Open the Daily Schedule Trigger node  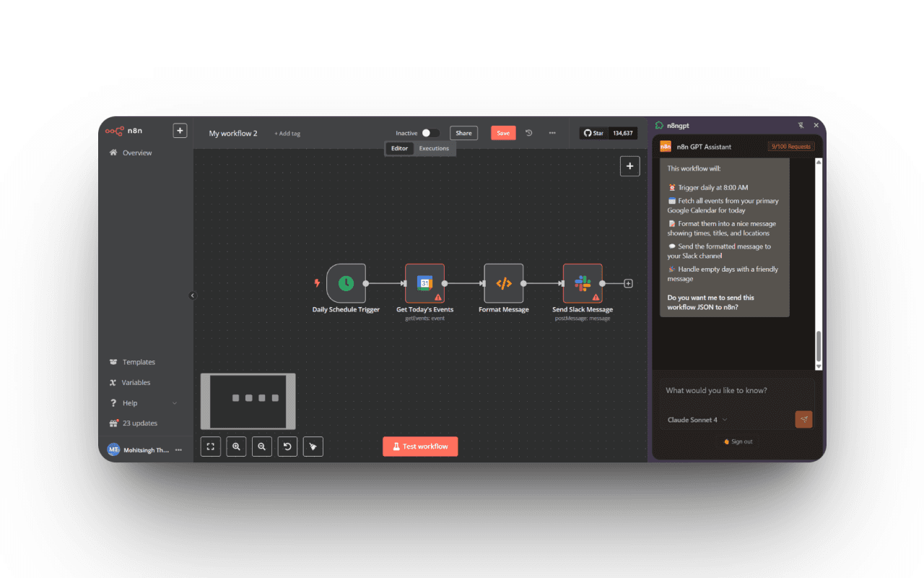345,283
